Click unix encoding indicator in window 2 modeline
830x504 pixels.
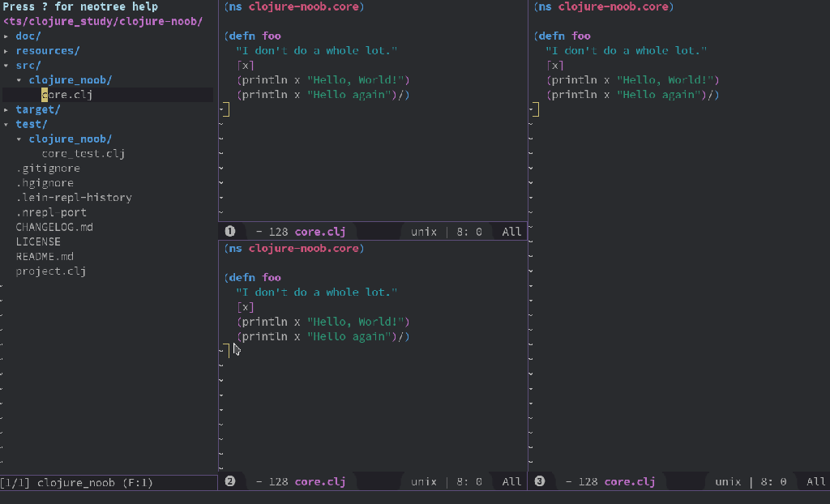pyautogui.click(x=423, y=481)
